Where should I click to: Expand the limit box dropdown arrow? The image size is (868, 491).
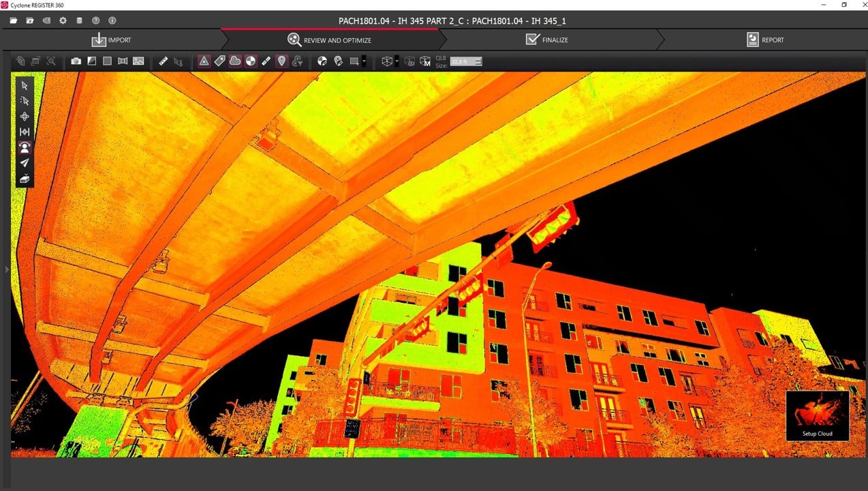tap(397, 61)
